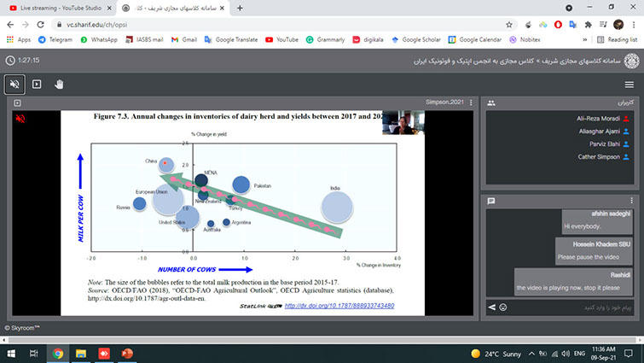The width and height of the screenshot is (644, 363).
Task: Open the dx.doi.org StatLink hyperlink
Action: (334, 305)
